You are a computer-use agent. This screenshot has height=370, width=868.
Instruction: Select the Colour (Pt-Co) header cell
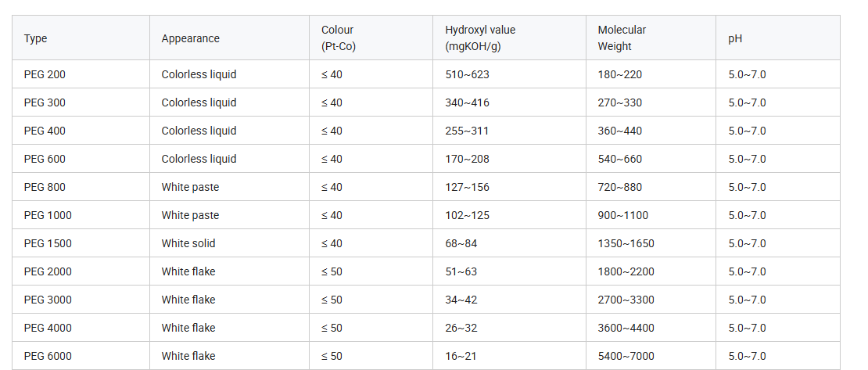(x=338, y=38)
